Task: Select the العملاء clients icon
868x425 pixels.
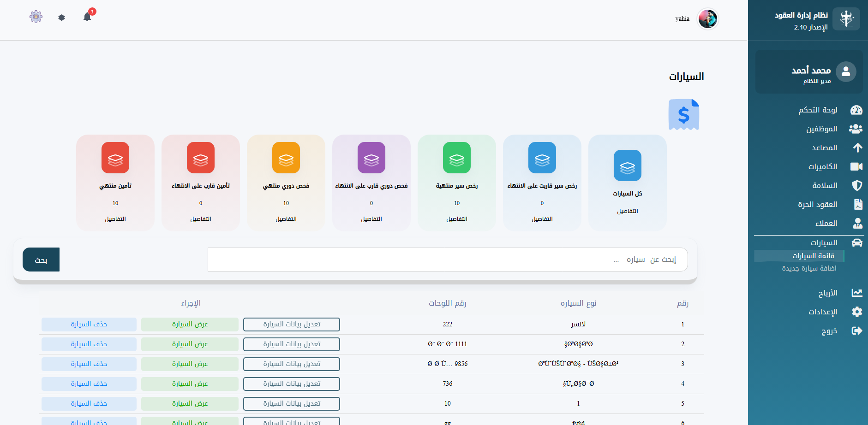Action: point(857,223)
